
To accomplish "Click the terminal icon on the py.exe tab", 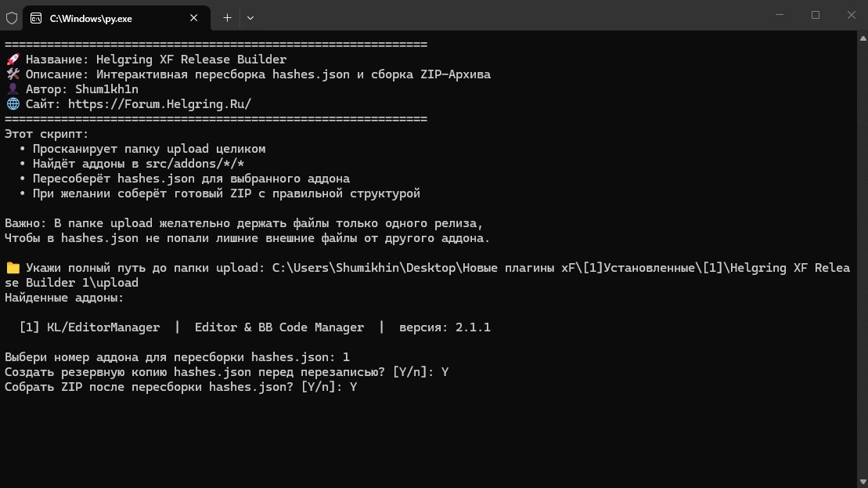I will click(36, 18).
